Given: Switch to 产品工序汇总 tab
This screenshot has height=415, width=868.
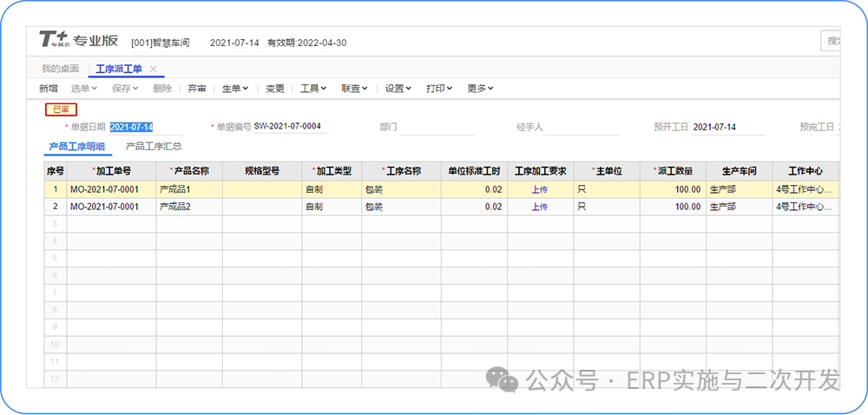Looking at the screenshot, I should click(x=154, y=147).
